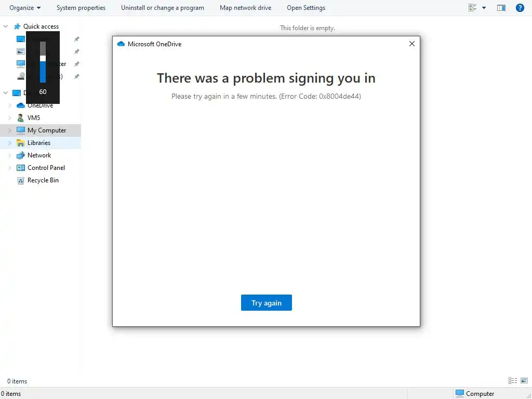The width and height of the screenshot is (532, 399).
Task: Select the My Computer monitor icon
Action: tap(21, 130)
